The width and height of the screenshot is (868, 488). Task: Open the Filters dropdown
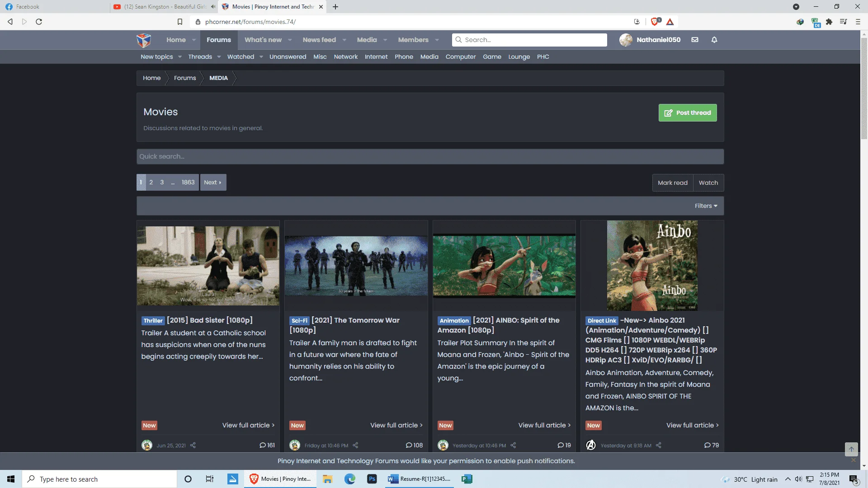coord(706,206)
